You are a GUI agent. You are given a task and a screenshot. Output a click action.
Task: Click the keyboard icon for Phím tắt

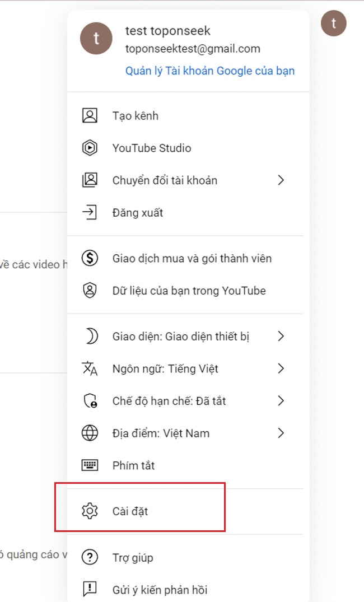tap(90, 465)
